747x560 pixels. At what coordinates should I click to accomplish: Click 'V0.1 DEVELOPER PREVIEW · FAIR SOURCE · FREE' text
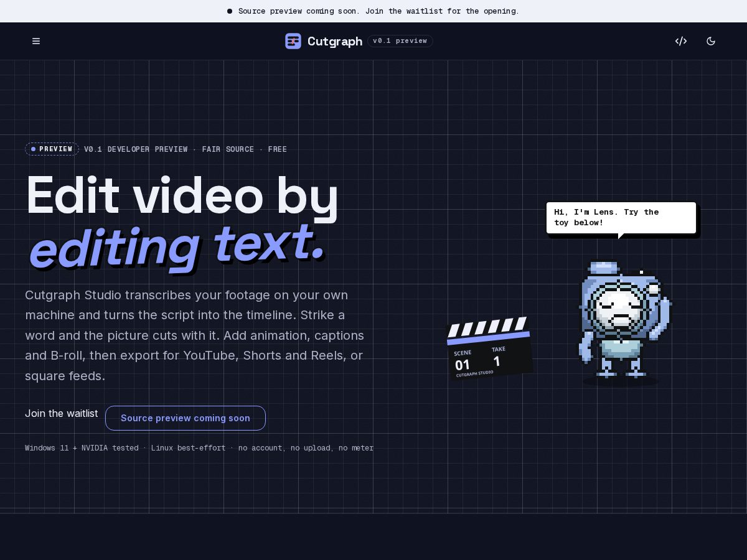(186, 149)
